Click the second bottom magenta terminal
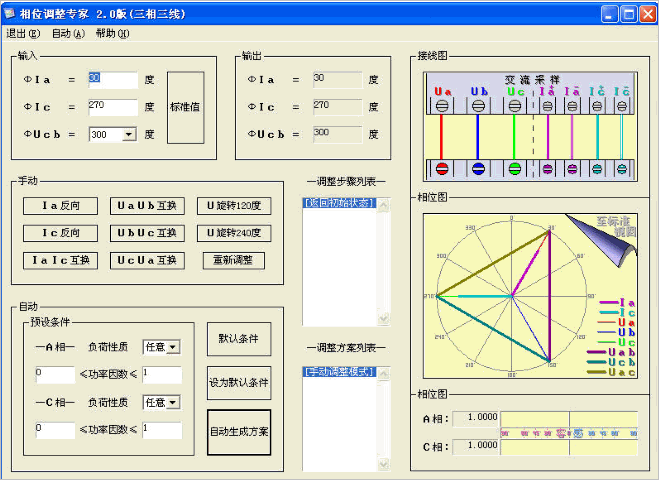The width and height of the screenshot is (659, 480). [x=572, y=169]
